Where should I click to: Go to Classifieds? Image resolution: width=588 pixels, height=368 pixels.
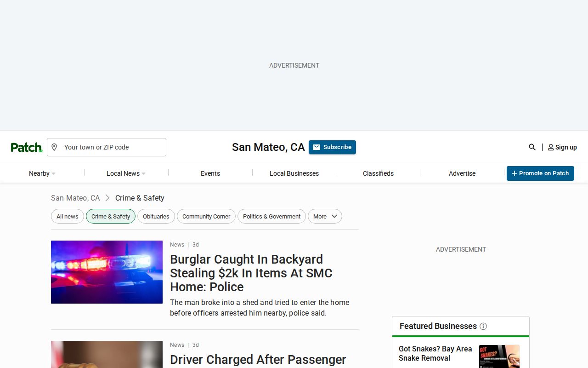[x=378, y=173]
